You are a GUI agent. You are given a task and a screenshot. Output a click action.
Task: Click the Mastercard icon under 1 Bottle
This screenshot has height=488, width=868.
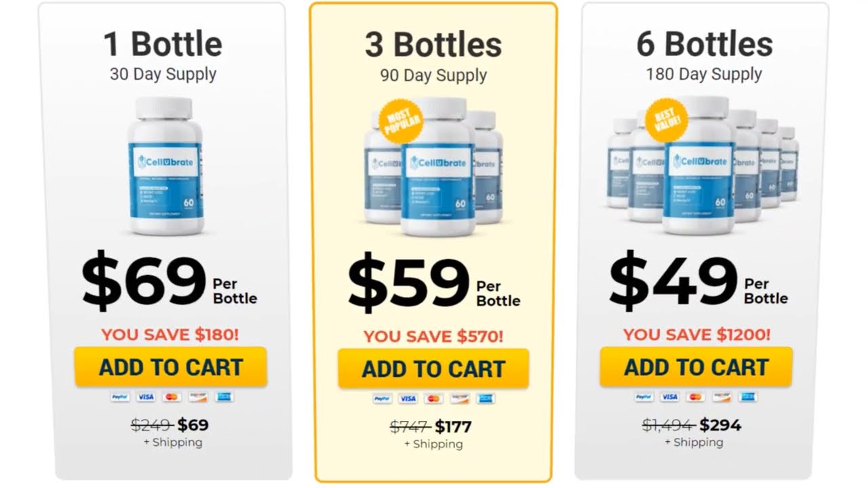tap(172, 397)
